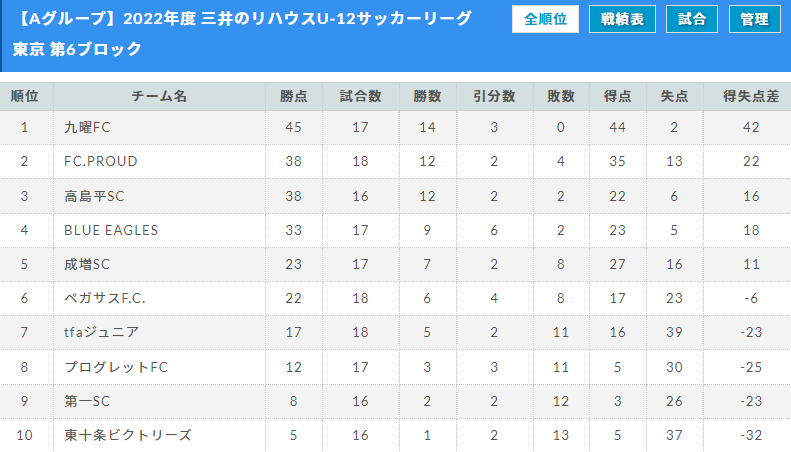The image size is (791, 452).
Task: Click the チーム名 column header
Action: (159, 96)
